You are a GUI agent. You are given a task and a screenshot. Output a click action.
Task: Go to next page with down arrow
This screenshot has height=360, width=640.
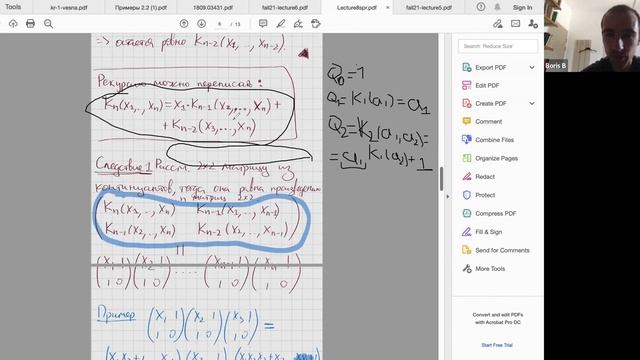pos(202,24)
